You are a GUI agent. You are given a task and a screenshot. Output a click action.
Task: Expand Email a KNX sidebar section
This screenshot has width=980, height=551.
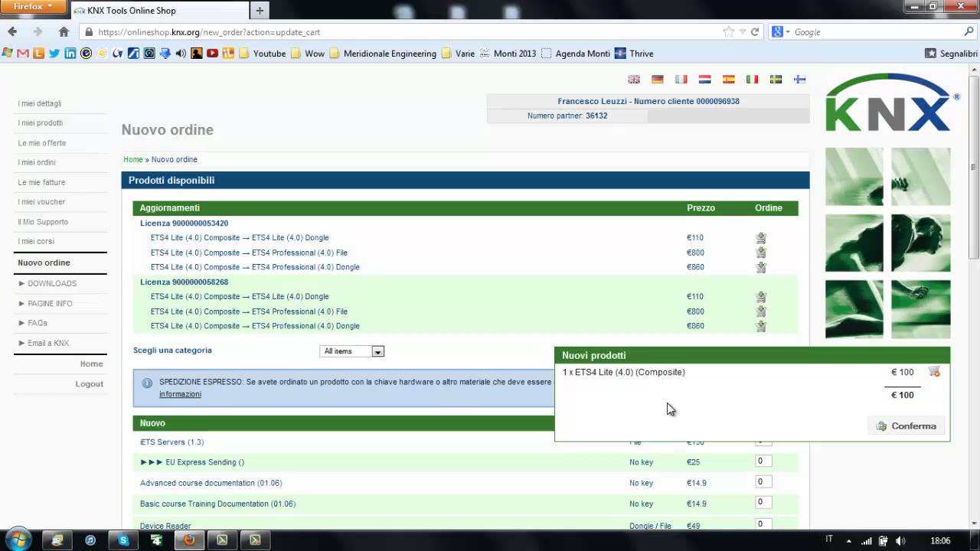(44, 343)
